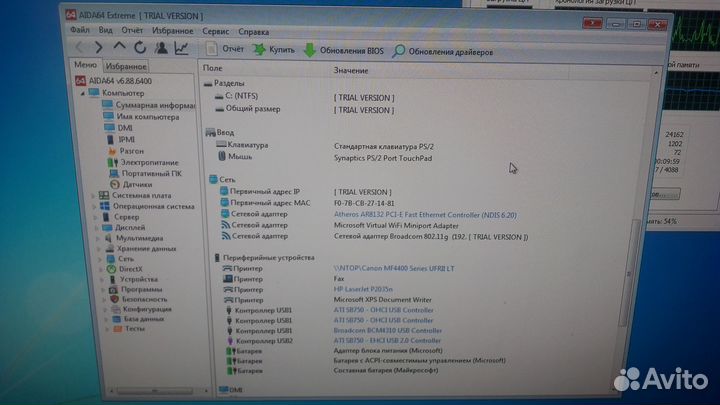The height and width of the screenshot is (405, 720).
Task: Select AIDA64 v6.88.6400 root node
Action: tap(113, 81)
